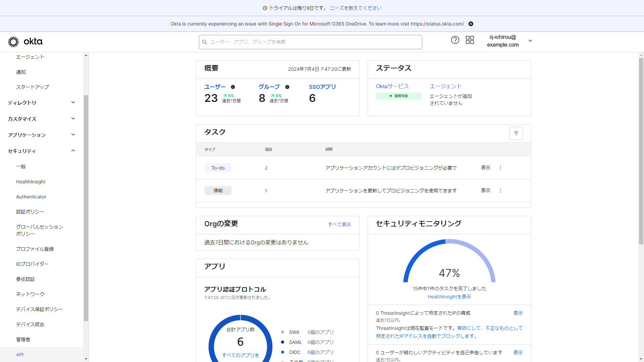Click the To-do type badge
Image resolution: width=644 pixels, height=362 pixels.
pyautogui.click(x=218, y=168)
